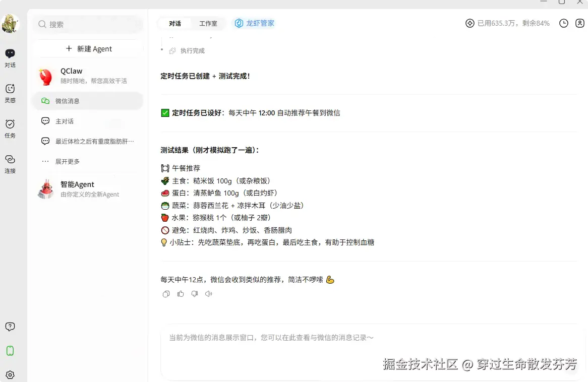Switch to the 工作室 tab
Viewport: 588px width, 382px height.
208,24
